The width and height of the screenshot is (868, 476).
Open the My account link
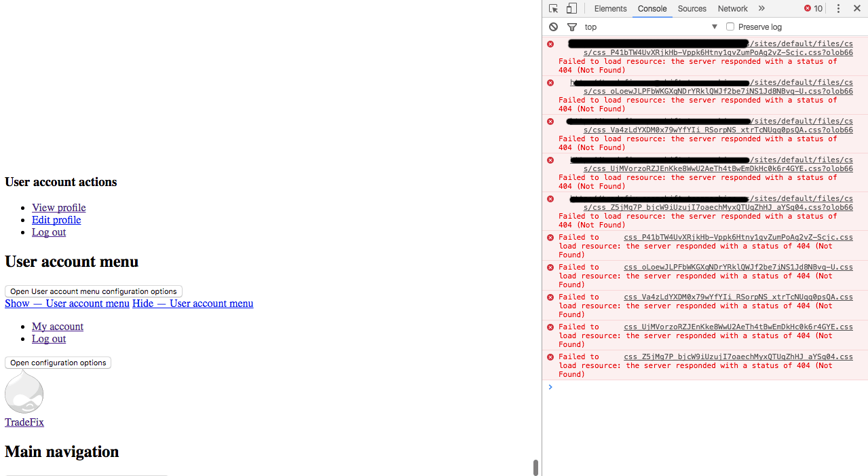tap(58, 327)
